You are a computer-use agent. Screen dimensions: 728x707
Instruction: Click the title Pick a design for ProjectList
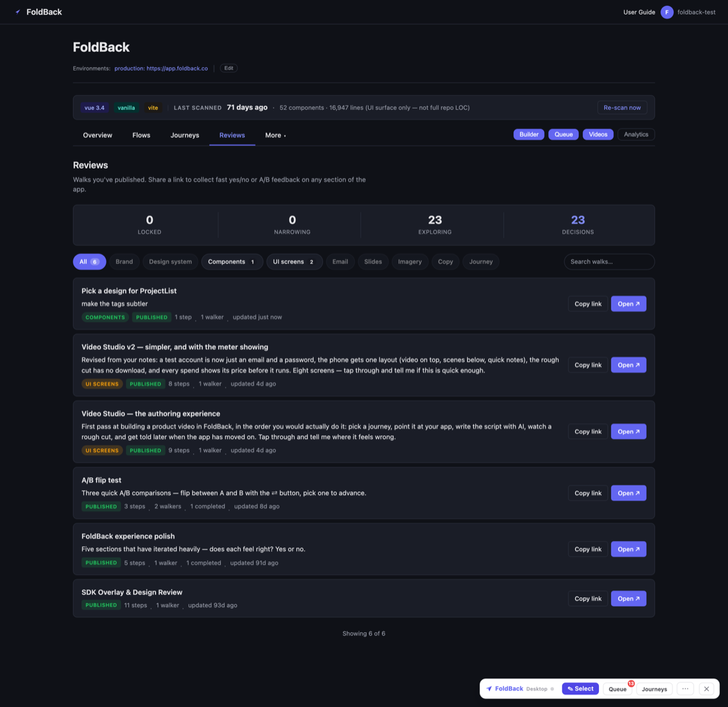pyautogui.click(x=129, y=291)
